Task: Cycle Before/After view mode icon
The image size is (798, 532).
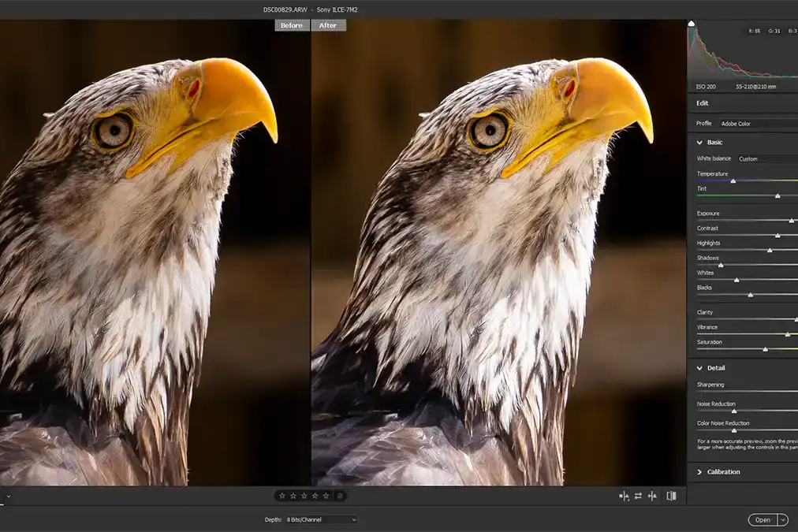Action: 671,496
